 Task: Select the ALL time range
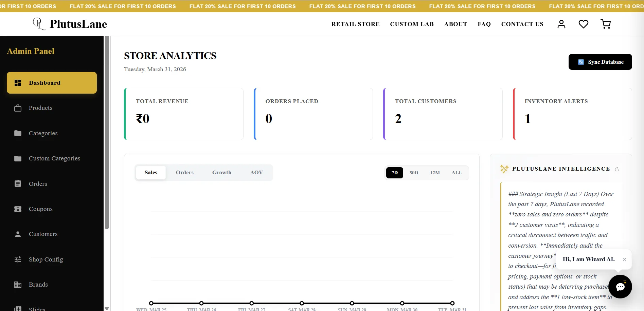[x=457, y=173]
